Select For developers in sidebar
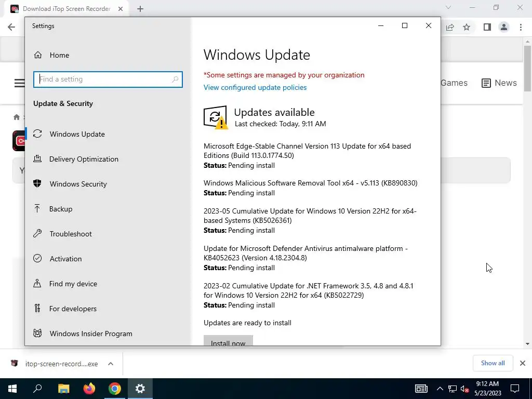Viewport: 532px width, 399px height. [73, 309]
